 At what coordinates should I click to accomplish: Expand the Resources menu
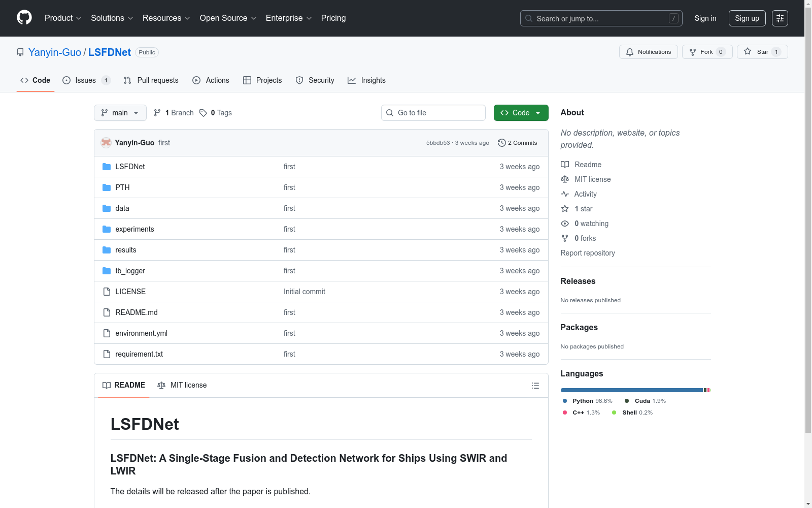coord(166,18)
